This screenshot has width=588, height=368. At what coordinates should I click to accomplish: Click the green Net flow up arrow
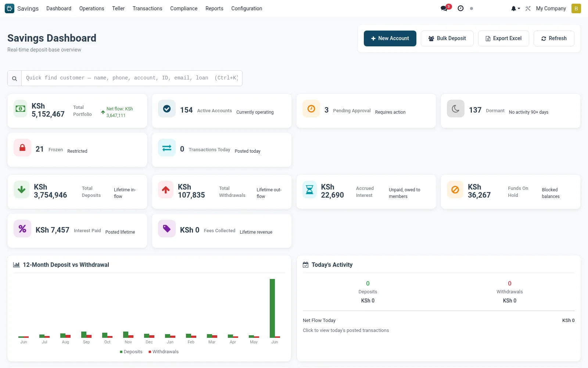pyautogui.click(x=103, y=112)
